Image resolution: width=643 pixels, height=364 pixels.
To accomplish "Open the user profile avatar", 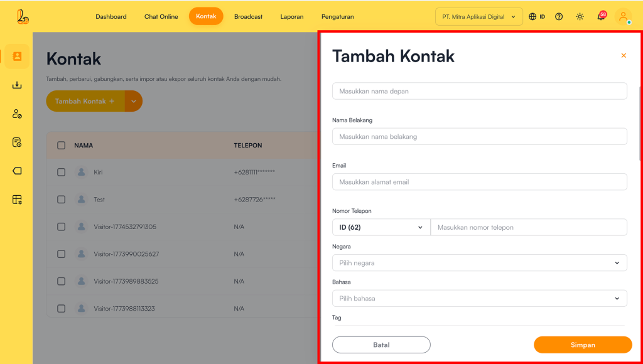I will 623,17.
